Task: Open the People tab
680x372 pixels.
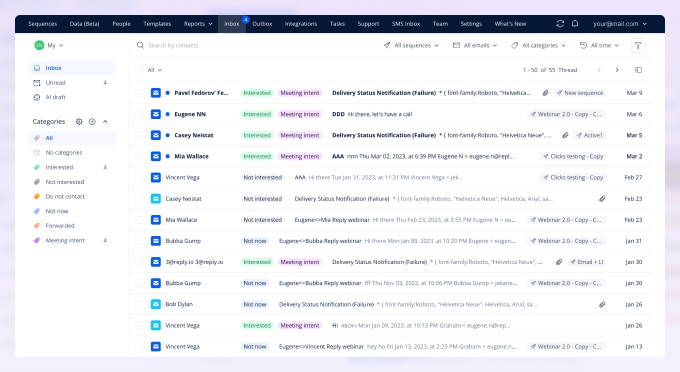Action: click(121, 24)
